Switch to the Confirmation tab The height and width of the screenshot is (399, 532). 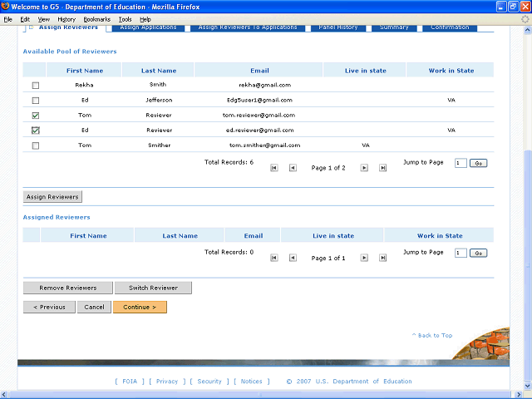tap(450, 28)
